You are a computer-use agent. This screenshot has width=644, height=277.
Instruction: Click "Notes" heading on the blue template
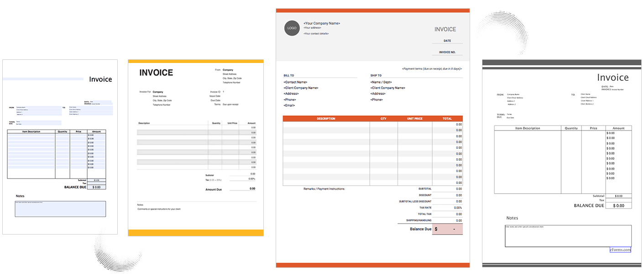20,196
